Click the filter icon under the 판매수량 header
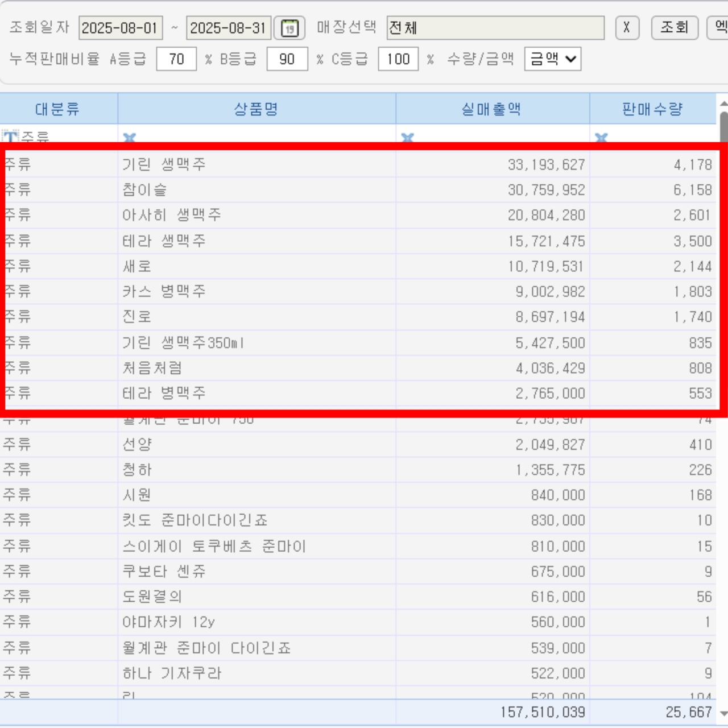This screenshot has height=728, width=728. click(601, 138)
